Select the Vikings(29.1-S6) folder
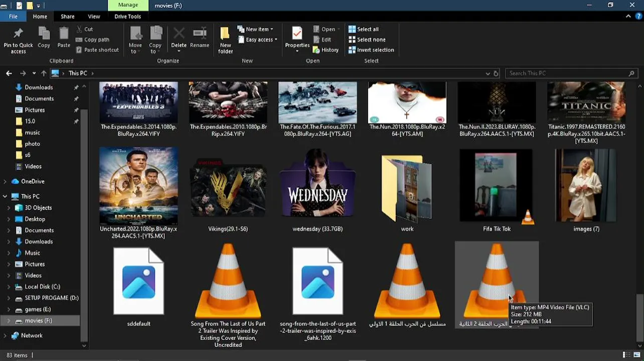 tap(228, 196)
